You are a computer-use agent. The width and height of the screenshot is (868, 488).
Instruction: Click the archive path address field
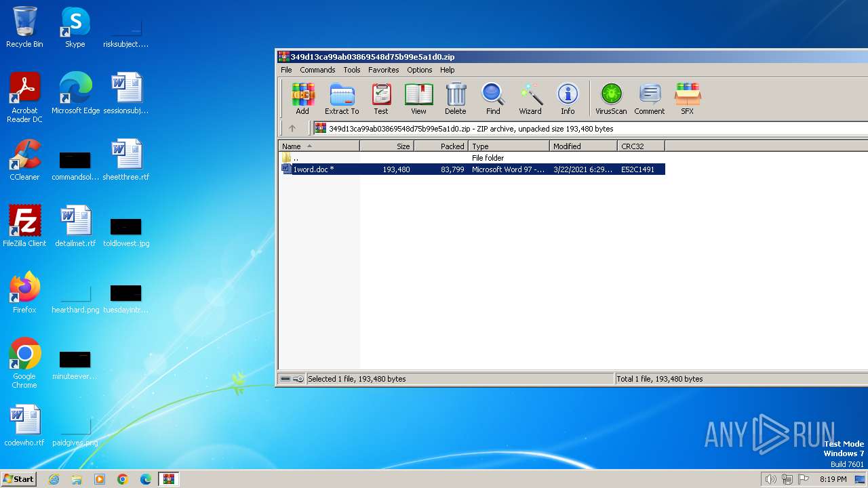590,128
